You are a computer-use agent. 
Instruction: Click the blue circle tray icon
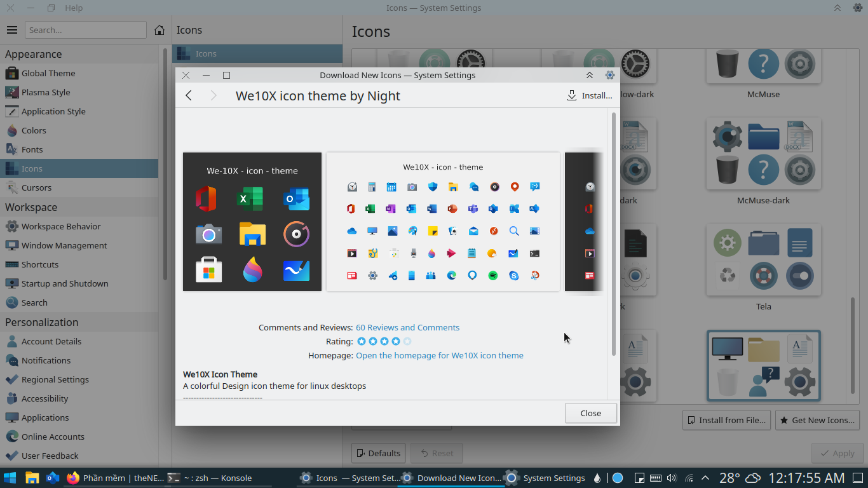pos(617,478)
